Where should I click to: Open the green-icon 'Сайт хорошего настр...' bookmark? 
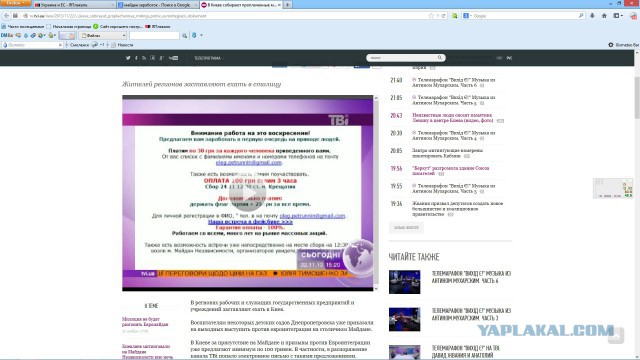(118, 27)
